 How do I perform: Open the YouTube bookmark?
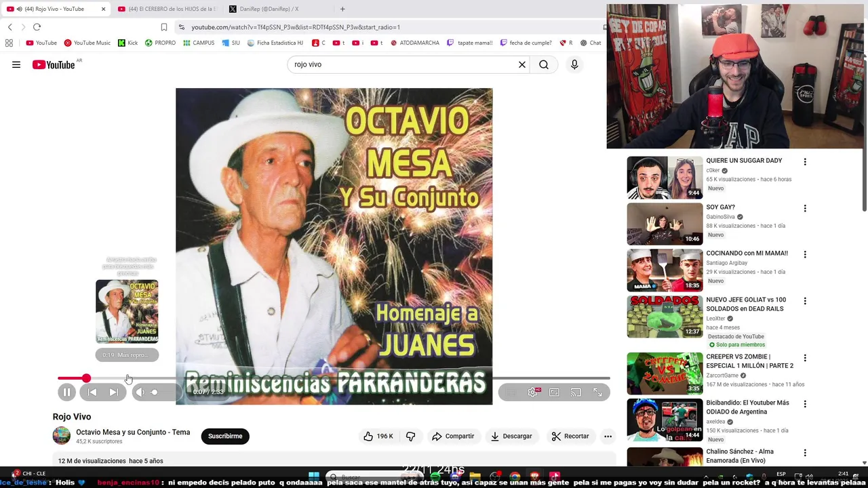pos(41,43)
